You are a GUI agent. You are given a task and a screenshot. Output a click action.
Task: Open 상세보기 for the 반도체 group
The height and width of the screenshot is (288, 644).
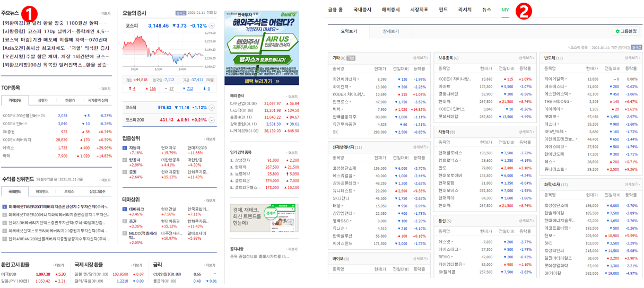632,58
